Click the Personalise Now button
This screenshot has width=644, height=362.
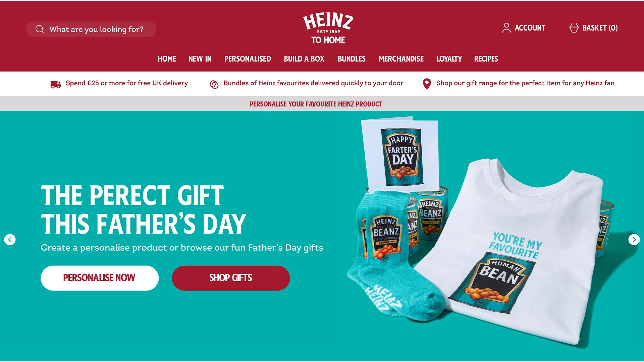100,278
